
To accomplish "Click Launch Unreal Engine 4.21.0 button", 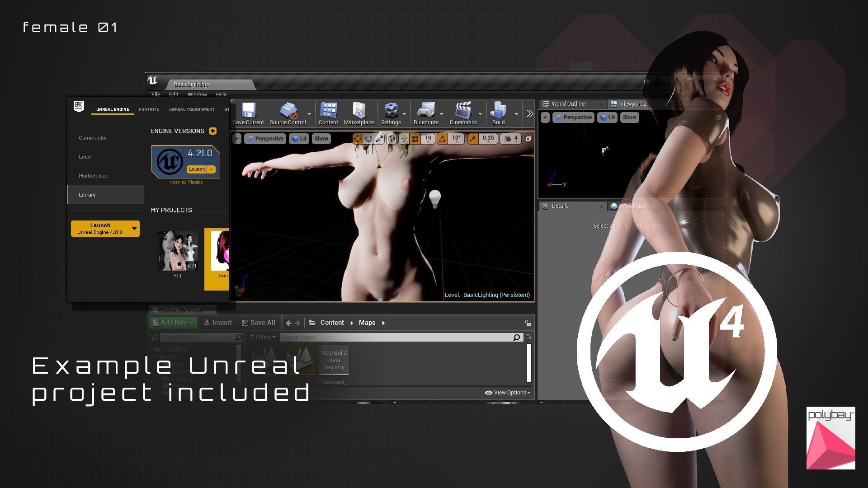I will pyautogui.click(x=100, y=229).
